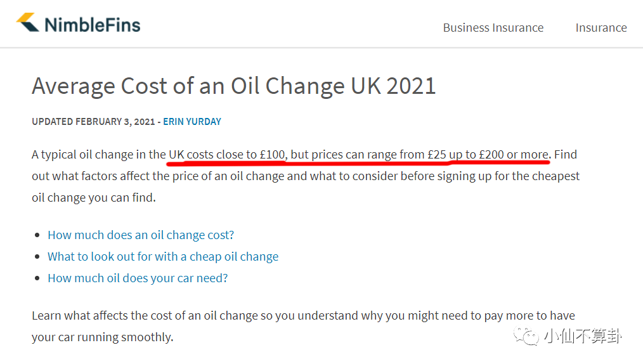Viewport: 643px width, 364px height.
Task: Click the bullet before "What to look out for"
Action: 38,257
